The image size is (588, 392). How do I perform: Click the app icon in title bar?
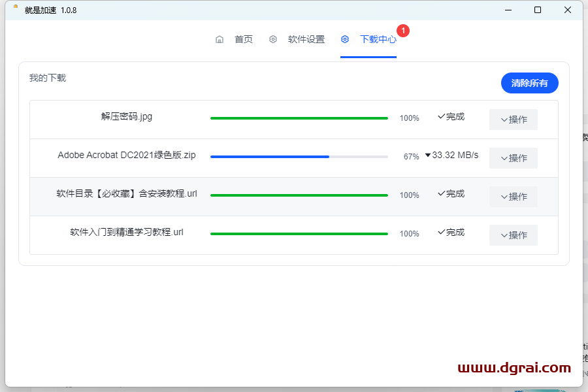[x=15, y=9]
